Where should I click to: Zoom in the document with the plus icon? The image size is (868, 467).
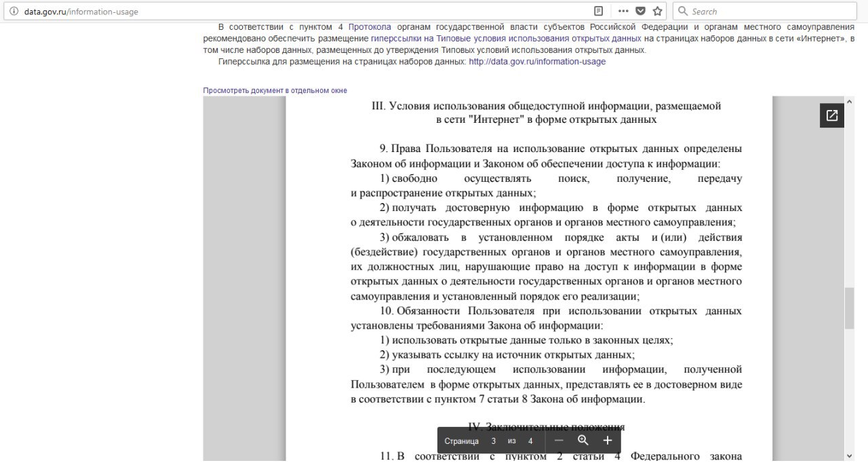pos(608,441)
